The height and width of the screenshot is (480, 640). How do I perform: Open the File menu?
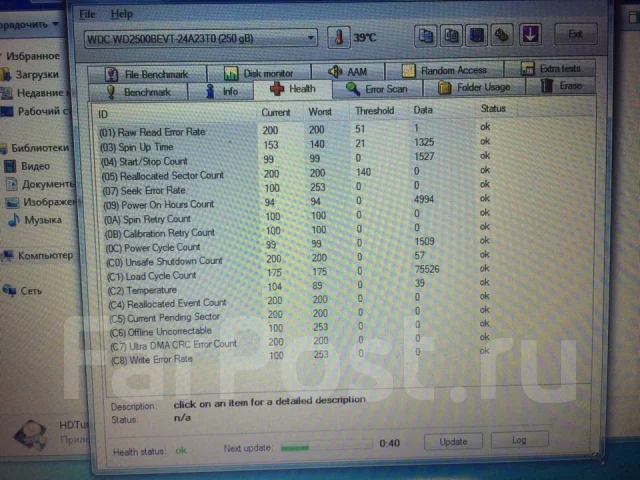[87, 14]
